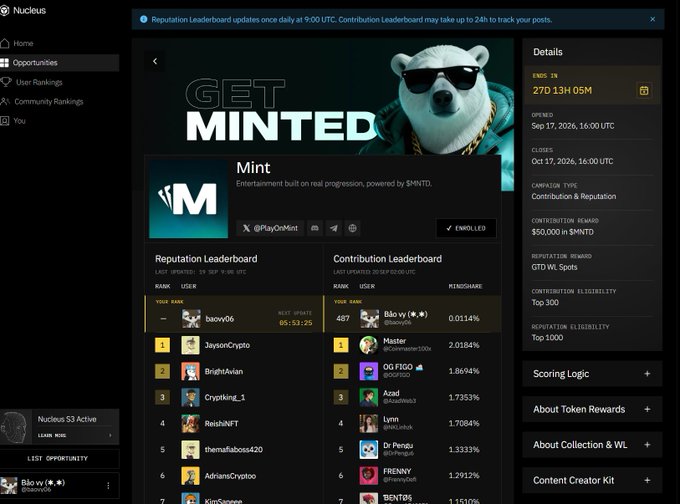Click your rank 487 contribution row
This screenshot has width=680, height=504.
[x=413, y=314]
